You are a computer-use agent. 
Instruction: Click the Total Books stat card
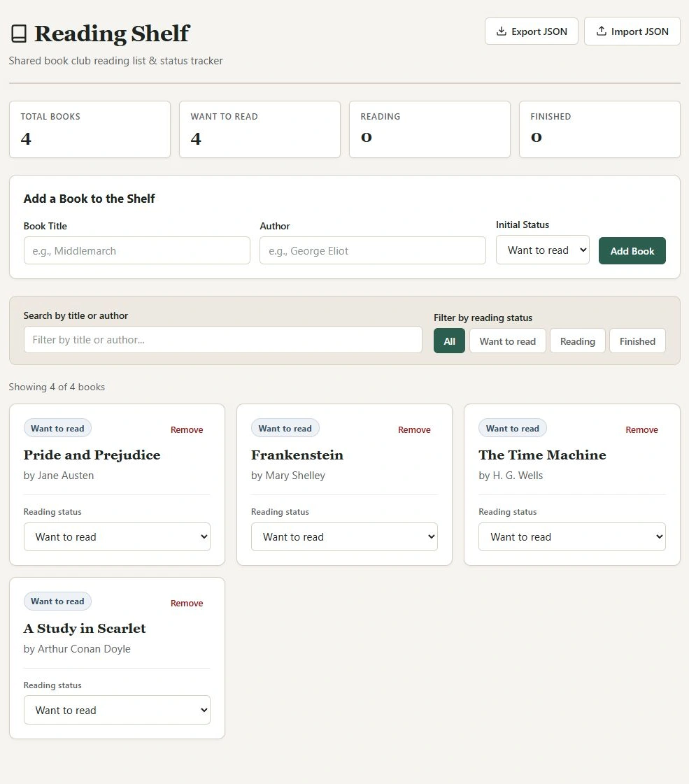click(x=90, y=129)
